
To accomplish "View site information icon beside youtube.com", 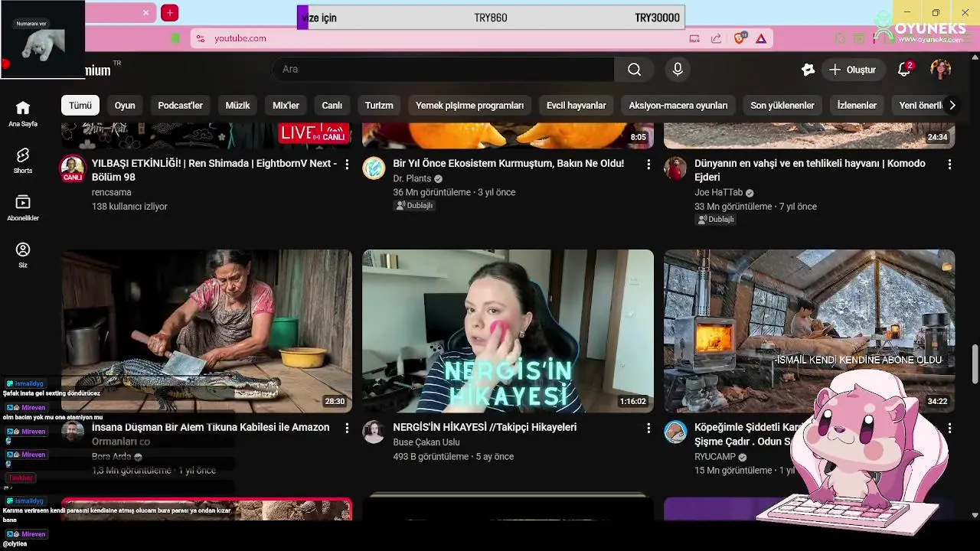I will (200, 38).
